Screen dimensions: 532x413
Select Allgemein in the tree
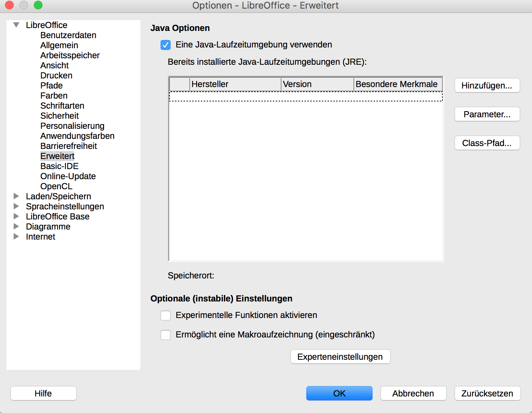(59, 45)
